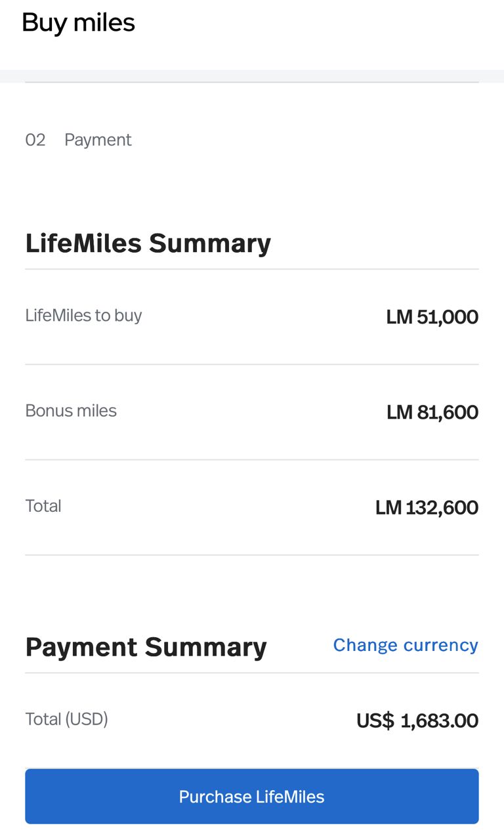Click the divider below LifeMiles to buy row
This screenshot has height=840, width=504.
pyautogui.click(x=252, y=364)
